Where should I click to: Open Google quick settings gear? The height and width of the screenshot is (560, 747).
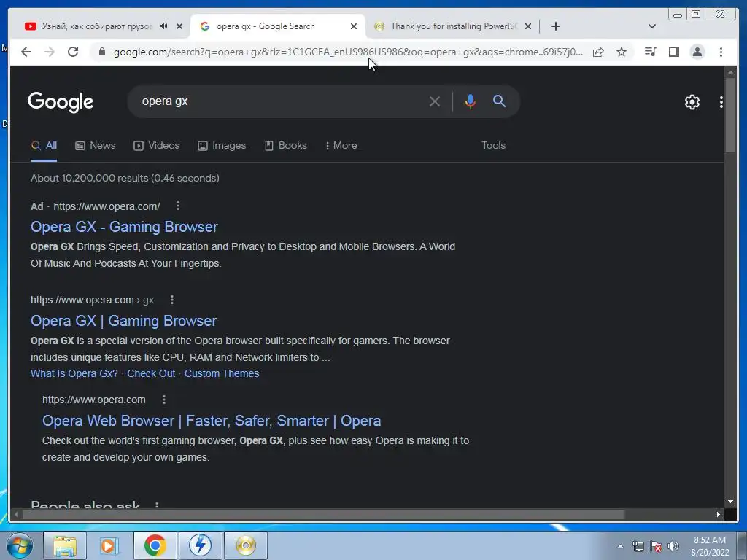[692, 102]
